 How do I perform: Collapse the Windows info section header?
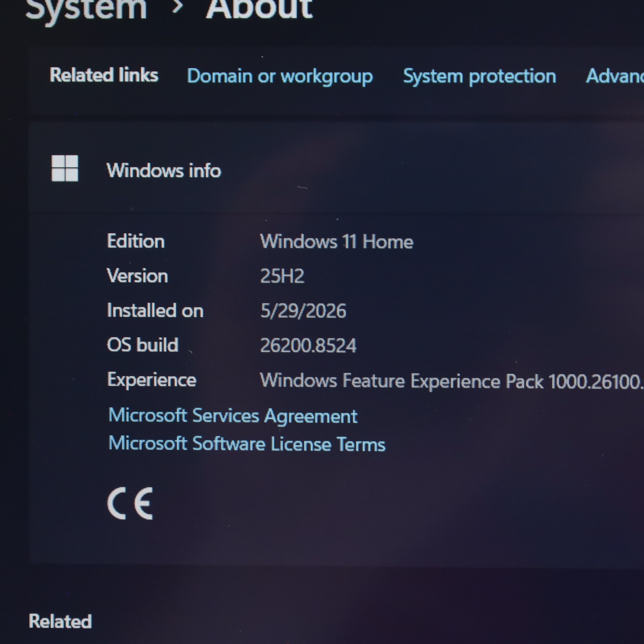[x=336, y=168]
